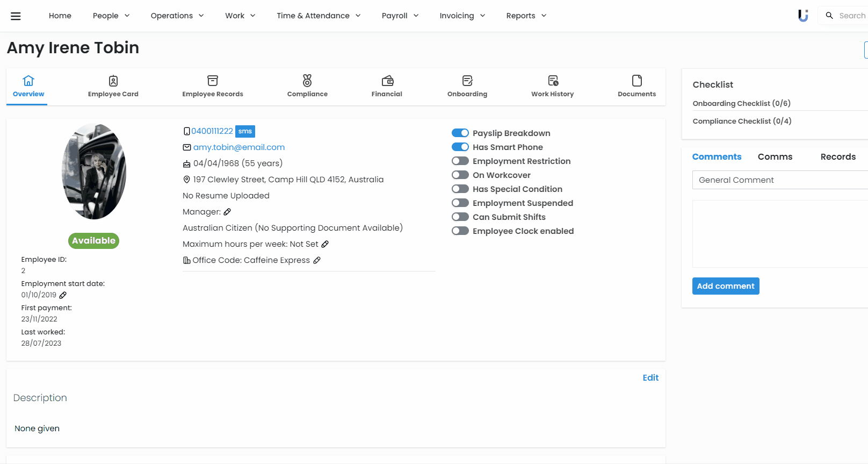Click the General Comment input field
Viewport: 868px width, 464px height.
pyautogui.click(x=780, y=180)
